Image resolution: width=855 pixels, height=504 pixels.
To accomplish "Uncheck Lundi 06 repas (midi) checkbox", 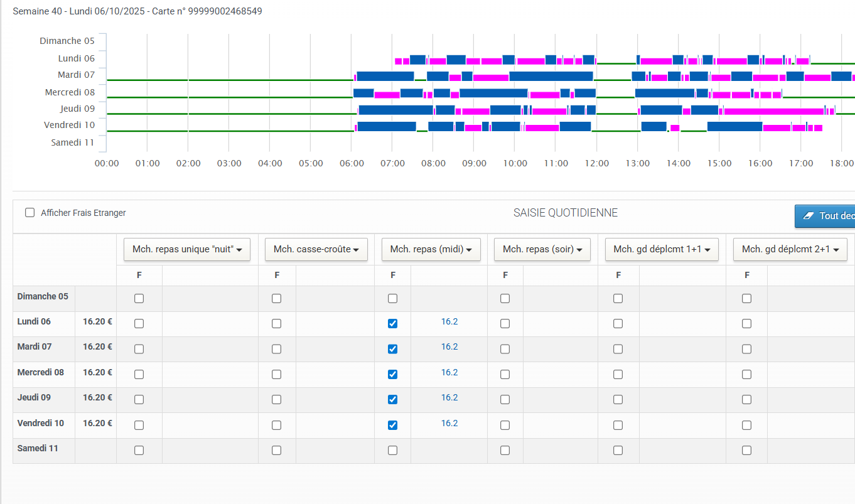I will pos(392,324).
